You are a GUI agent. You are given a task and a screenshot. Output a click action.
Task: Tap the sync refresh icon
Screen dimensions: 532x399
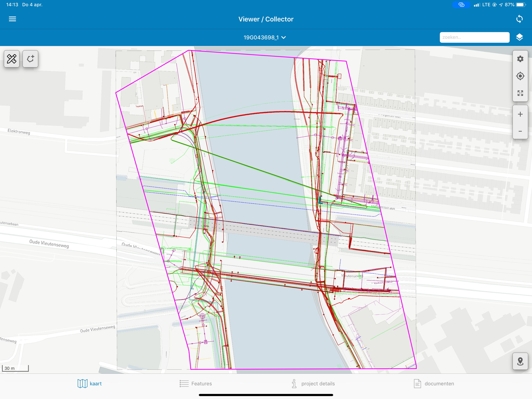pos(519,19)
